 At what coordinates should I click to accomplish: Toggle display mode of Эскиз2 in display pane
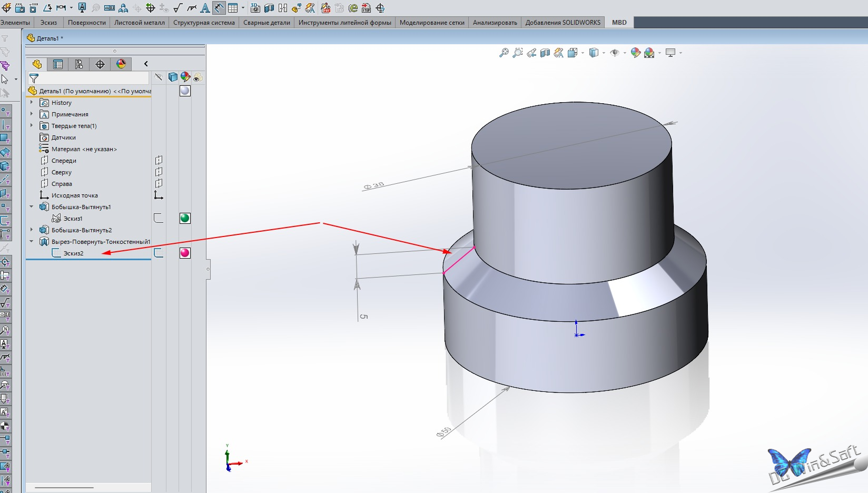pyautogui.click(x=159, y=253)
